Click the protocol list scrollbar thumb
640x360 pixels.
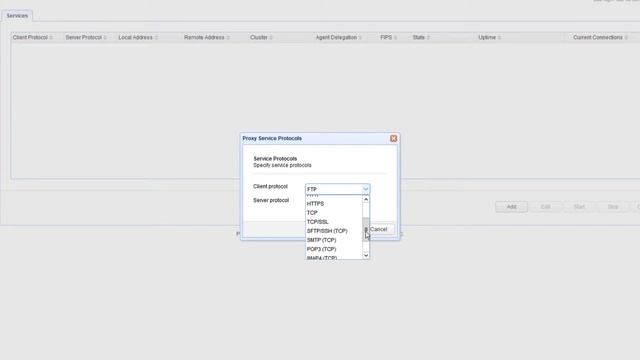366,229
